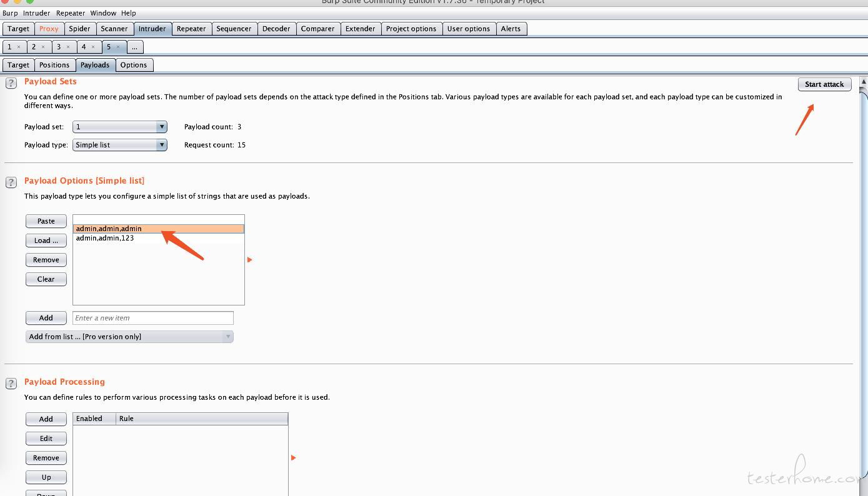
Task: Switch to the Extender tab
Action: coord(361,29)
